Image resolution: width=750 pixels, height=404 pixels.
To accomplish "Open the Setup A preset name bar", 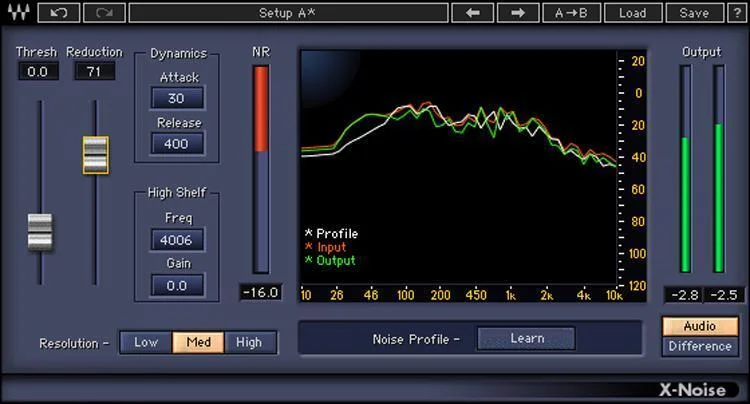I will (288, 13).
